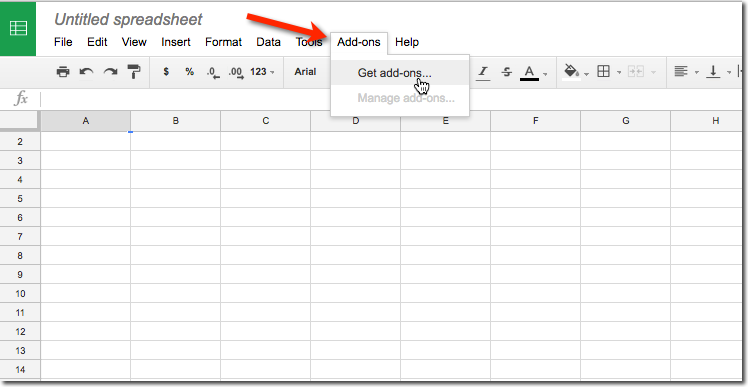This screenshot has width=748, height=387.
Task: Open the Tools menu
Action: click(x=309, y=42)
